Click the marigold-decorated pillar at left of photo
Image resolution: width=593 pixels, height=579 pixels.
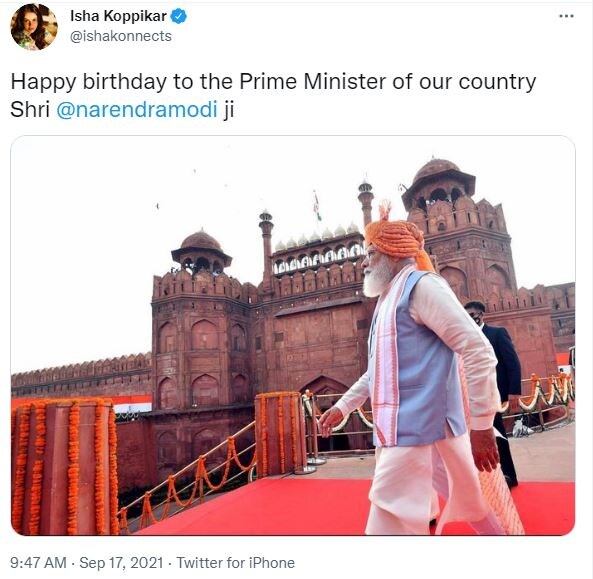(x=64, y=467)
